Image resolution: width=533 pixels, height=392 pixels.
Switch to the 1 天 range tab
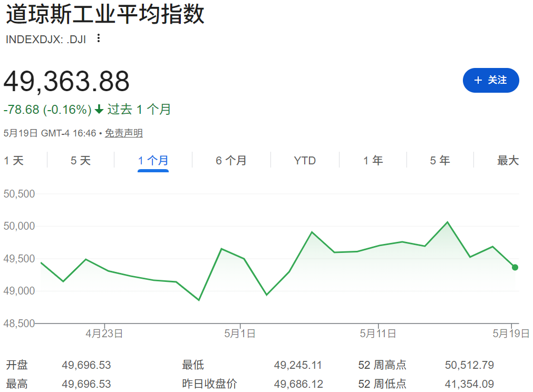[x=14, y=160]
